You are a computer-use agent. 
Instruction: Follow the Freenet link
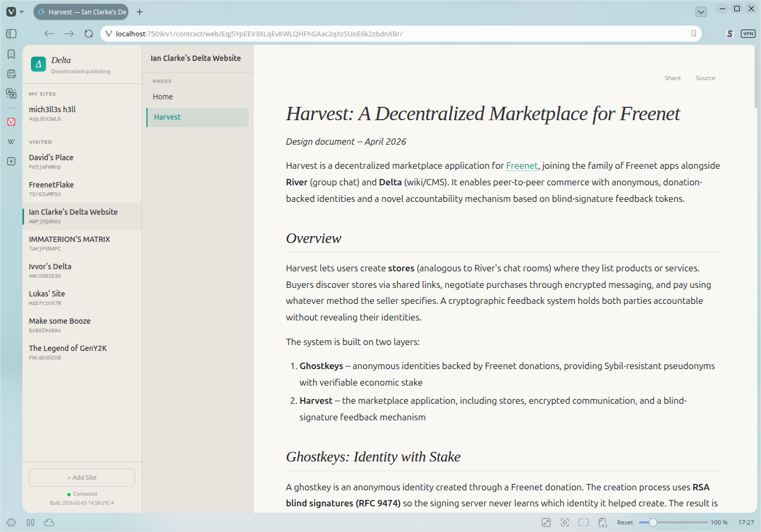522,166
